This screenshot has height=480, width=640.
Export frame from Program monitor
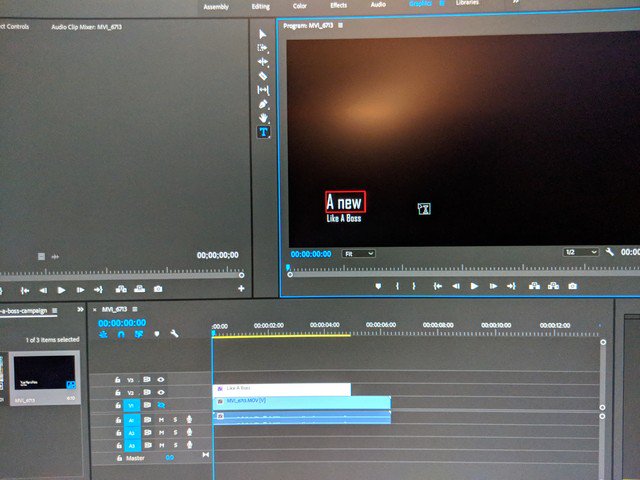tap(573, 286)
